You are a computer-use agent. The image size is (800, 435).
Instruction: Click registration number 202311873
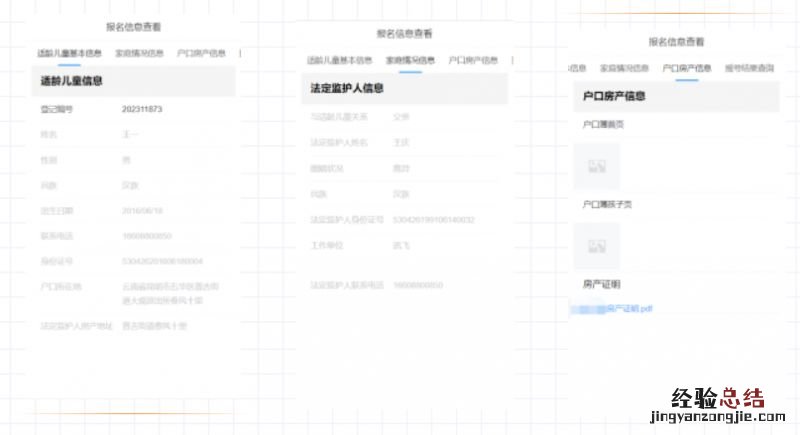[x=142, y=109]
